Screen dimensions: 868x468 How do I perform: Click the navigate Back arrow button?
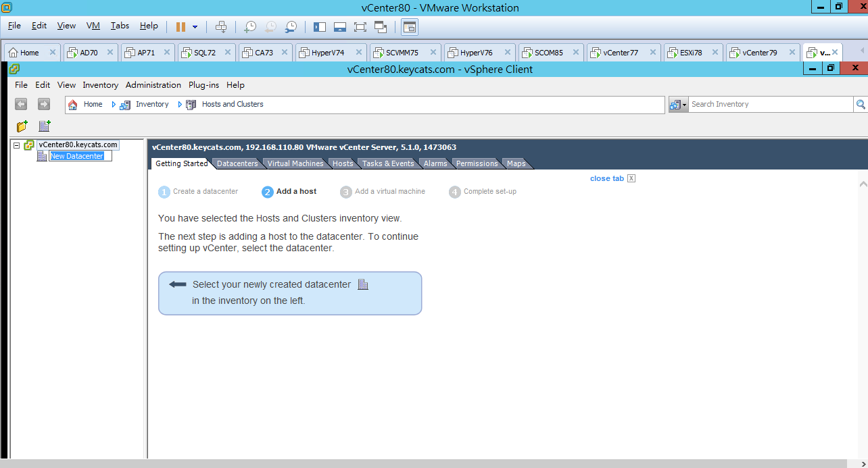pos(21,104)
